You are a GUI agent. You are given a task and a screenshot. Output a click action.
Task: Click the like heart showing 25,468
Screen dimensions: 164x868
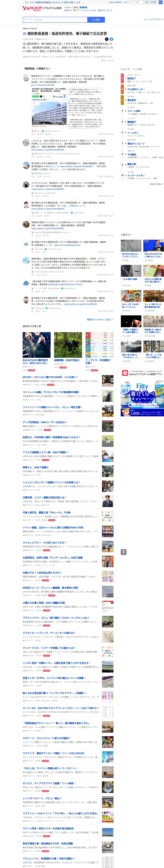(x=146, y=311)
